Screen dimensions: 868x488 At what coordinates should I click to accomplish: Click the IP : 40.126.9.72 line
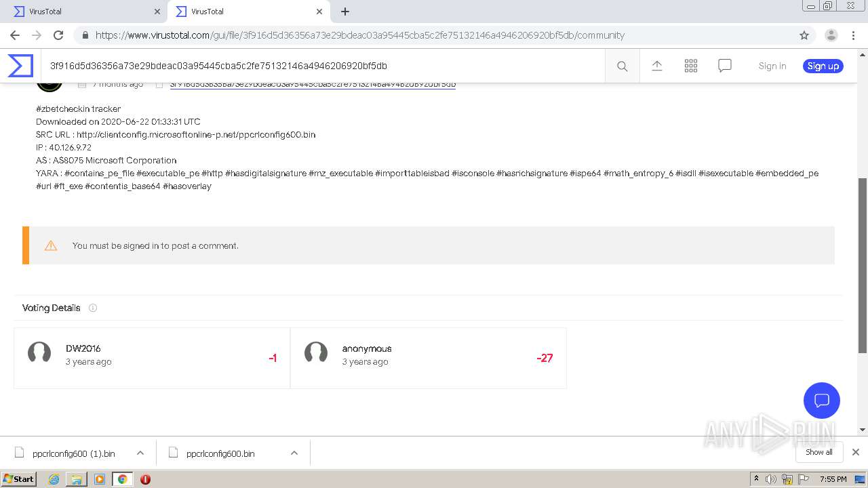[64, 147]
